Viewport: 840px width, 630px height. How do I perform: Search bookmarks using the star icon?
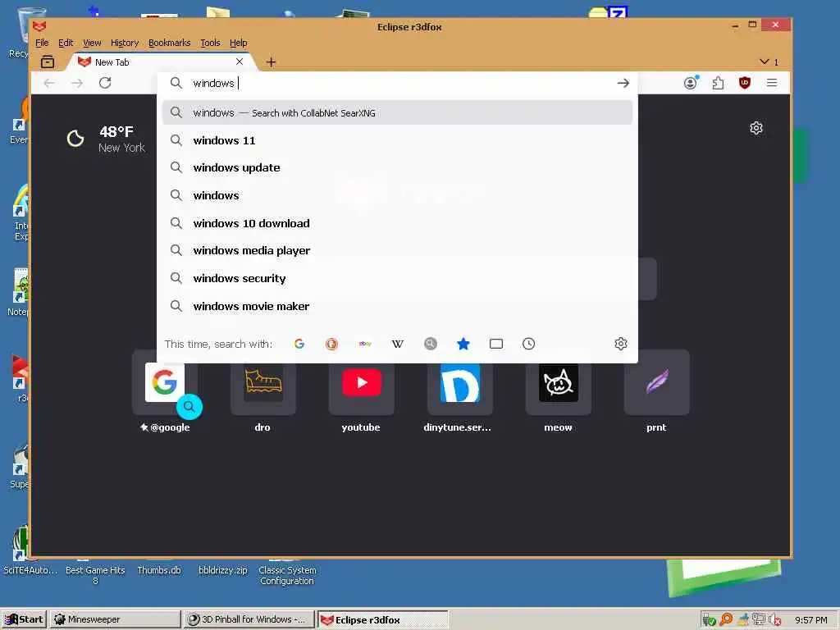(463, 344)
